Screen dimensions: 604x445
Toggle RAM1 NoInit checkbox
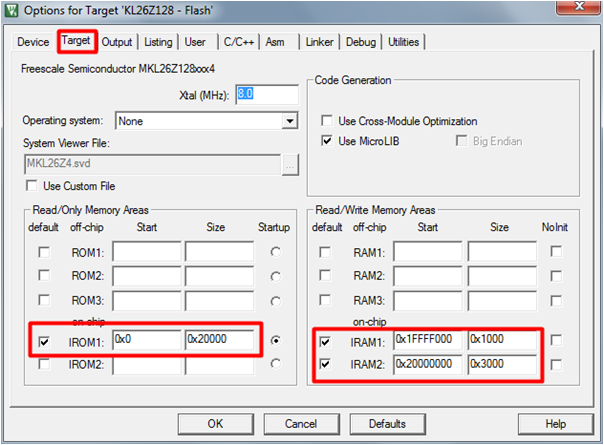pos(556,252)
